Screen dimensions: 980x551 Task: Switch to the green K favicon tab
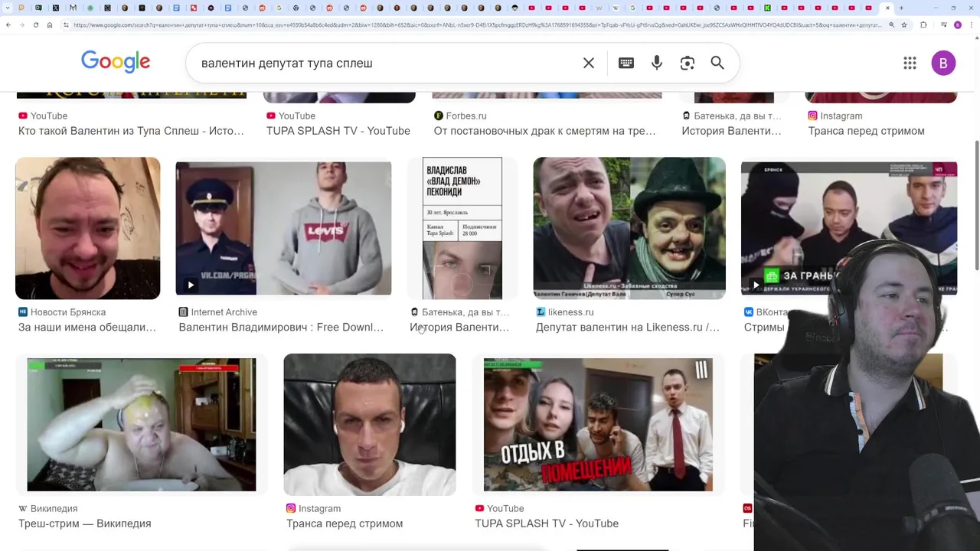click(767, 8)
